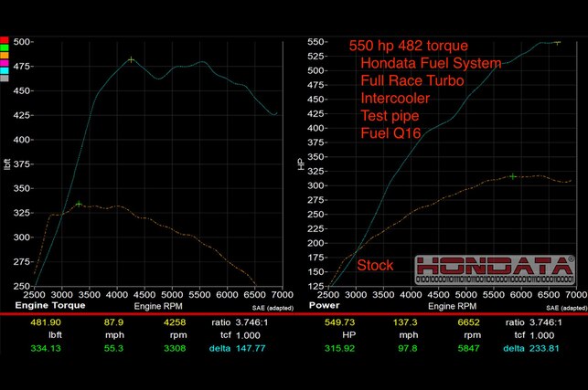Click the power chart ratio value '3.746:1'
The image size is (588, 390).
coord(546,322)
